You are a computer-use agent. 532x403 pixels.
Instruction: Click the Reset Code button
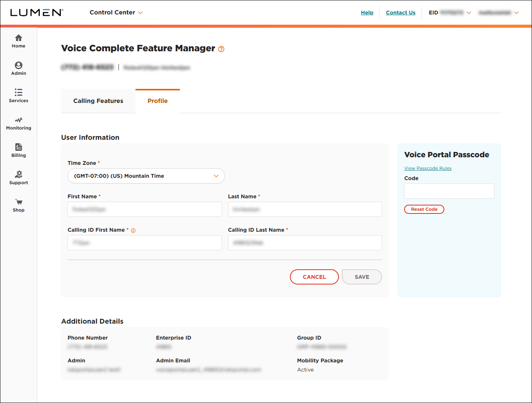[x=424, y=209]
